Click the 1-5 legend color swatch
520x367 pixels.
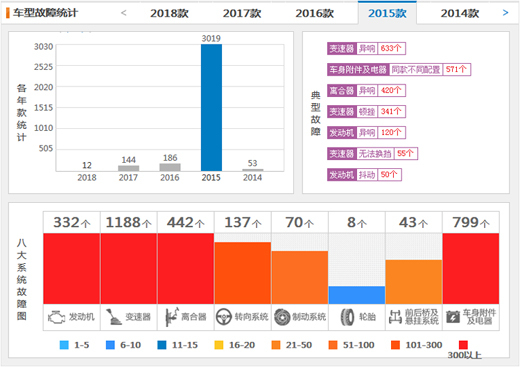point(64,345)
